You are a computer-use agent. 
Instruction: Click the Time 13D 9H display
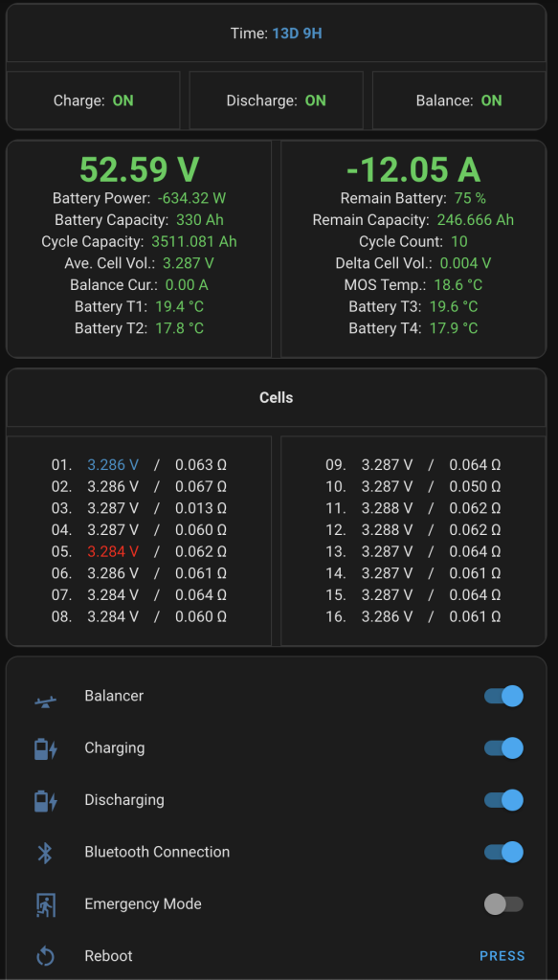[276, 32]
